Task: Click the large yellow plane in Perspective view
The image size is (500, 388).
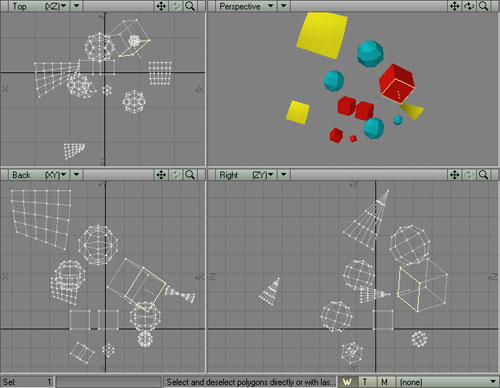Action: pos(322,35)
